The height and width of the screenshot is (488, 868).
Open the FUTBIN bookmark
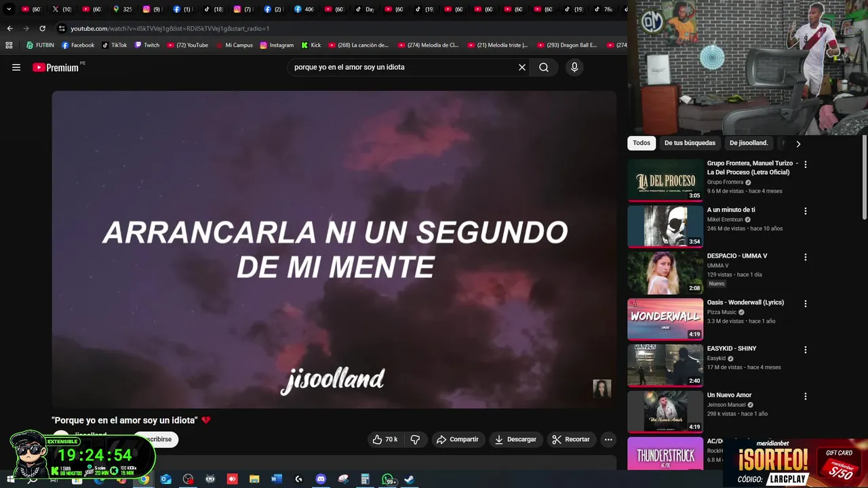click(40, 45)
